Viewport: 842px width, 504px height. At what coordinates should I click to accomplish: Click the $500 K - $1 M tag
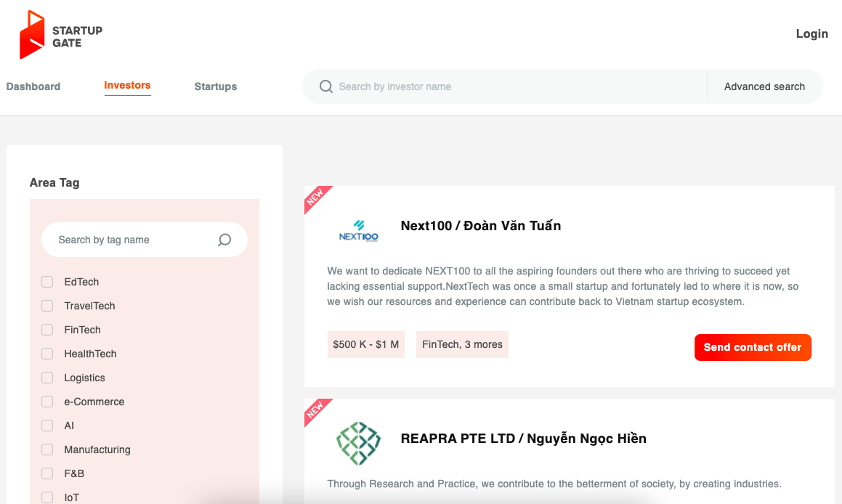[365, 344]
